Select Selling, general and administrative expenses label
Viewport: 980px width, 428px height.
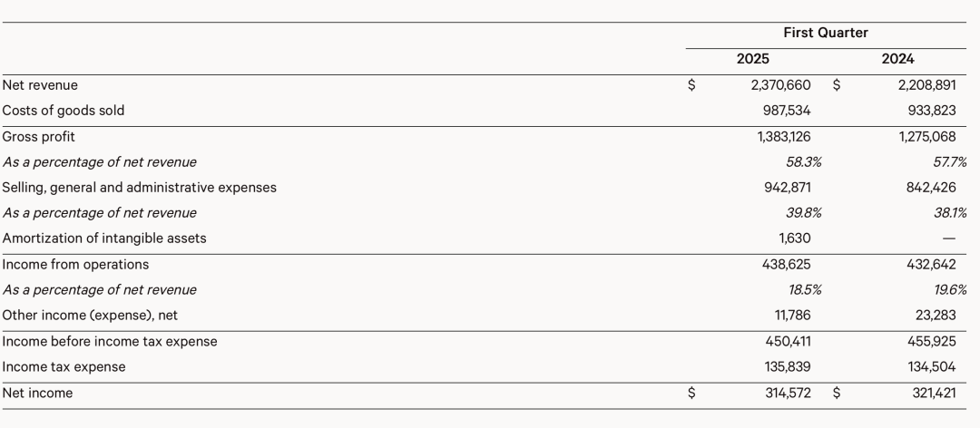tap(140, 188)
